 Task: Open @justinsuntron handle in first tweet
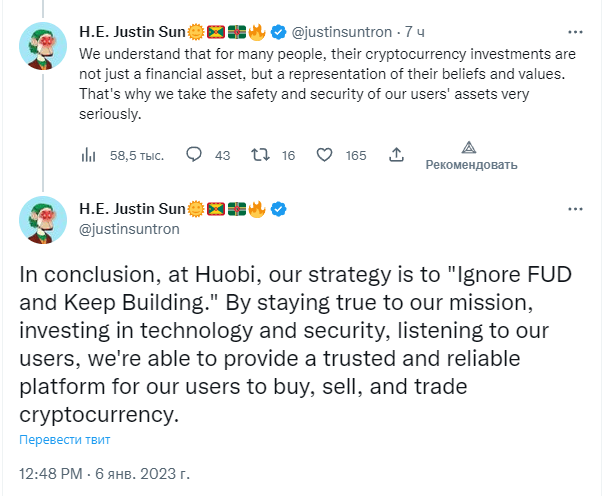[x=341, y=32]
